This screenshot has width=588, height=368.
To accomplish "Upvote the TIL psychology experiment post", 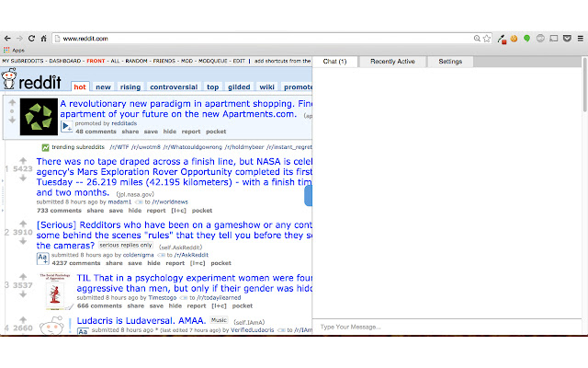I will click(x=23, y=277).
